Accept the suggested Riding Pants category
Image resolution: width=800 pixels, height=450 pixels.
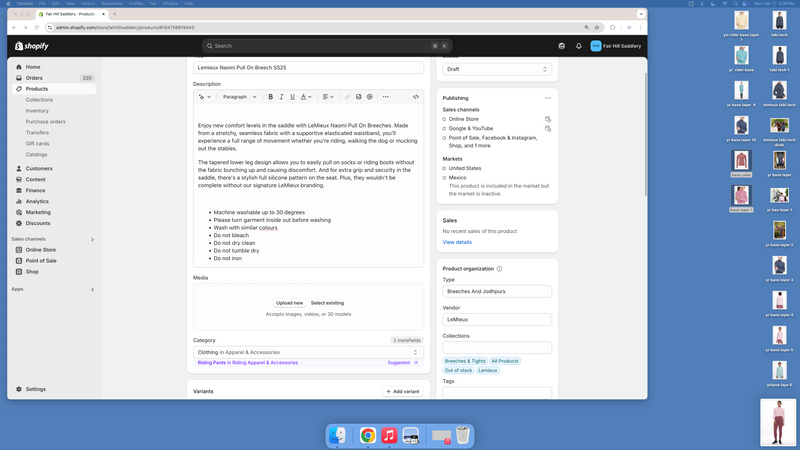247,363
